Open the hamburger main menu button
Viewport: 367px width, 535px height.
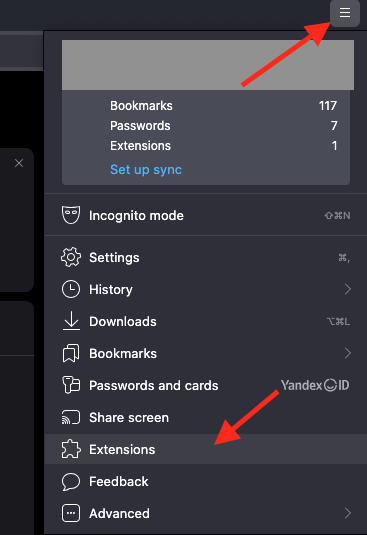click(344, 13)
